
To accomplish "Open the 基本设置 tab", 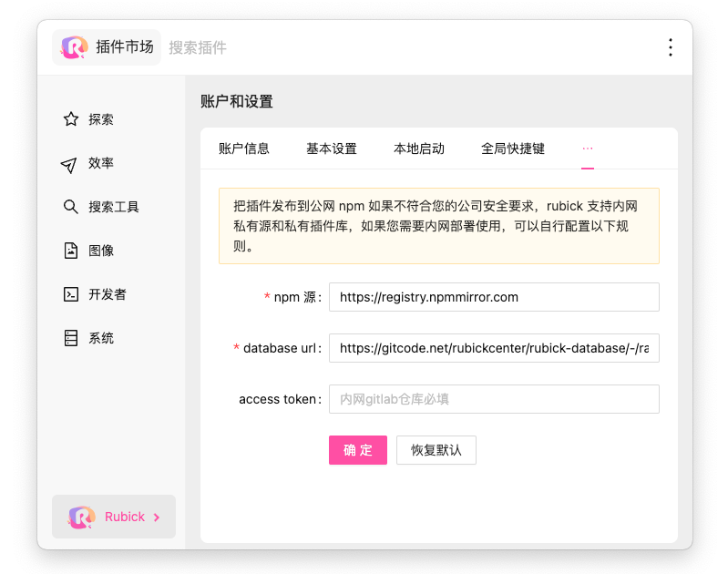I will [332, 149].
